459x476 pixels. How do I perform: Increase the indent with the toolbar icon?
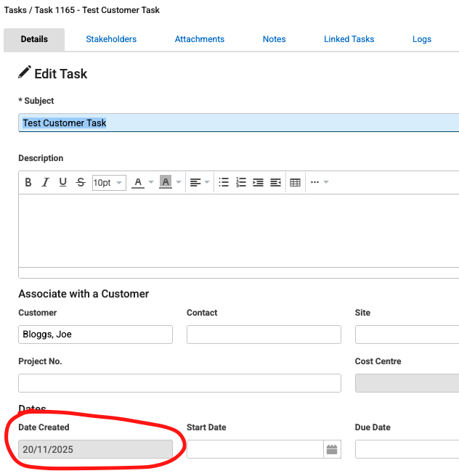coord(259,182)
